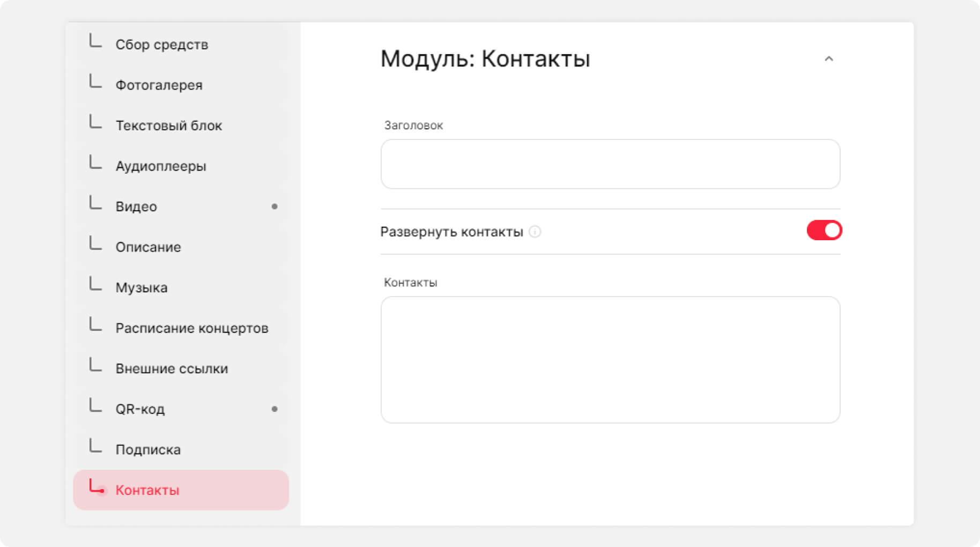Image resolution: width=980 pixels, height=547 pixels.
Task: Select "Фотогалерея" in the sidebar
Action: coord(159,85)
